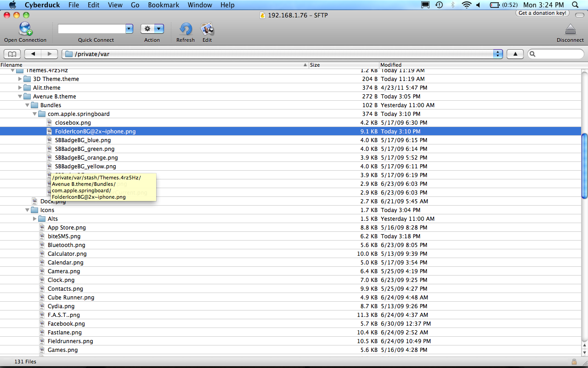588x368 pixels.
Task: Open the Action gear menu
Action: coord(152,29)
